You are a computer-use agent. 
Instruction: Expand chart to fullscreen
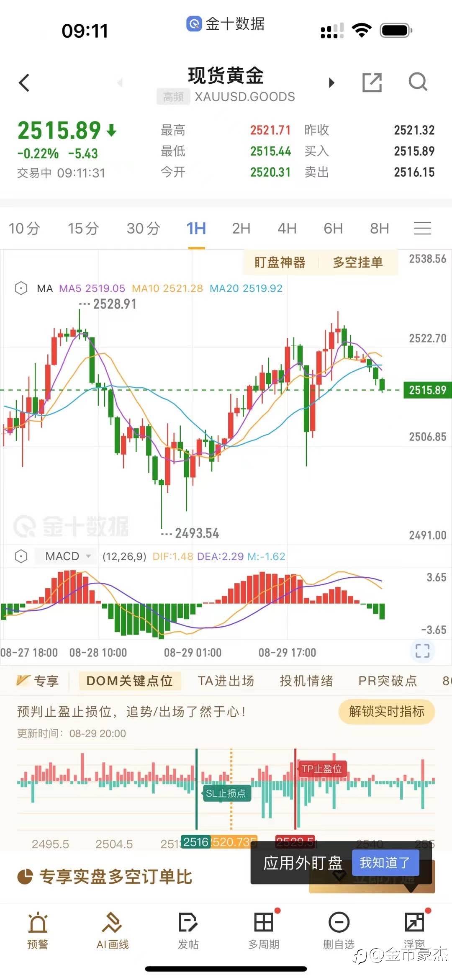click(422, 651)
